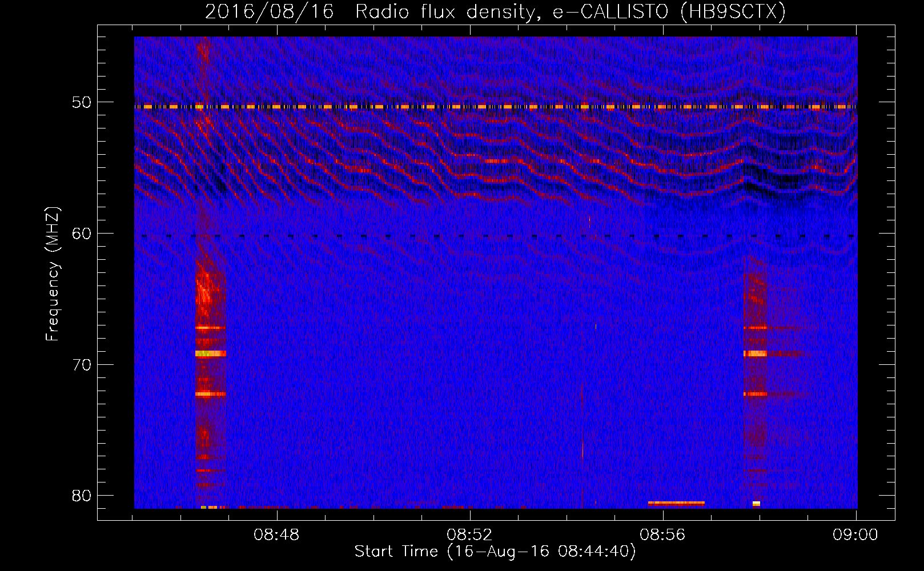This screenshot has height=571, width=924.
Task: Click the '08:56' time tick label
Action: [662, 535]
